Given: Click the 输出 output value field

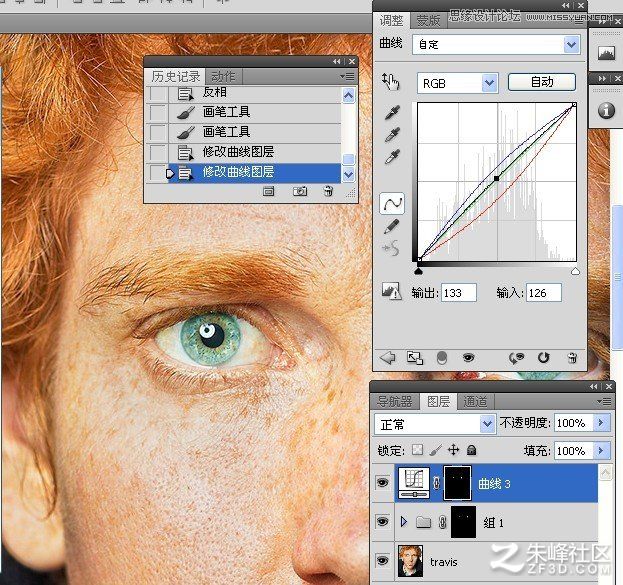Looking at the screenshot, I should [459, 293].
